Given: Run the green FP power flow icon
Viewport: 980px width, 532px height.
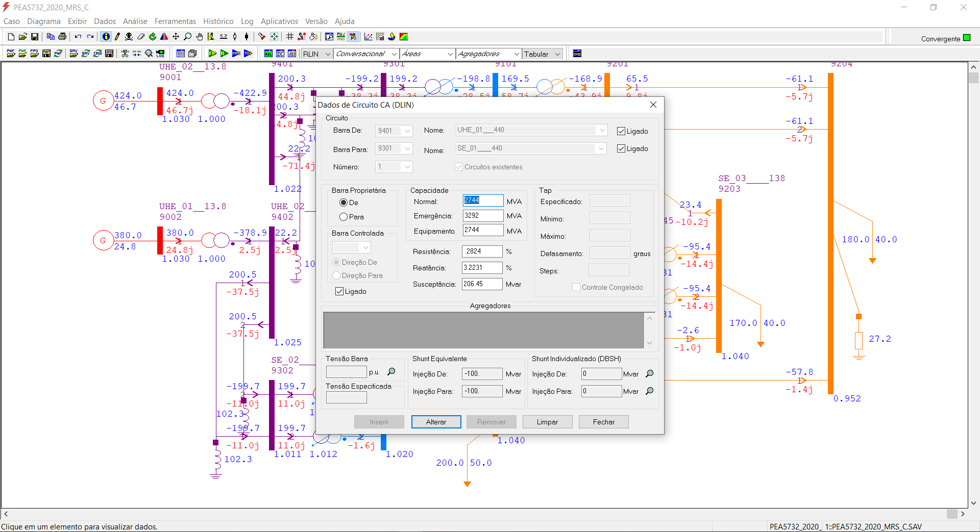Looking at the screenshot, I should click(x=213, y=54).
